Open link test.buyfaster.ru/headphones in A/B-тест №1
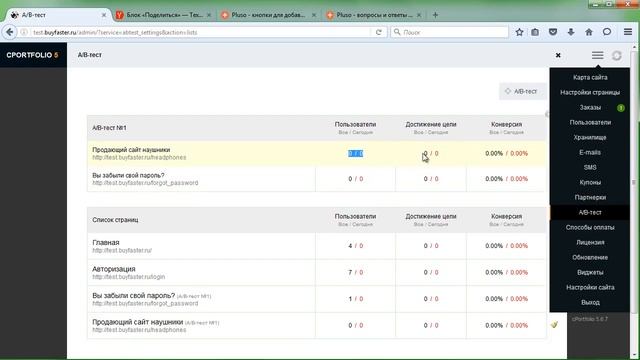The width and height of the screenshot is (640, 360). (139, 158)
